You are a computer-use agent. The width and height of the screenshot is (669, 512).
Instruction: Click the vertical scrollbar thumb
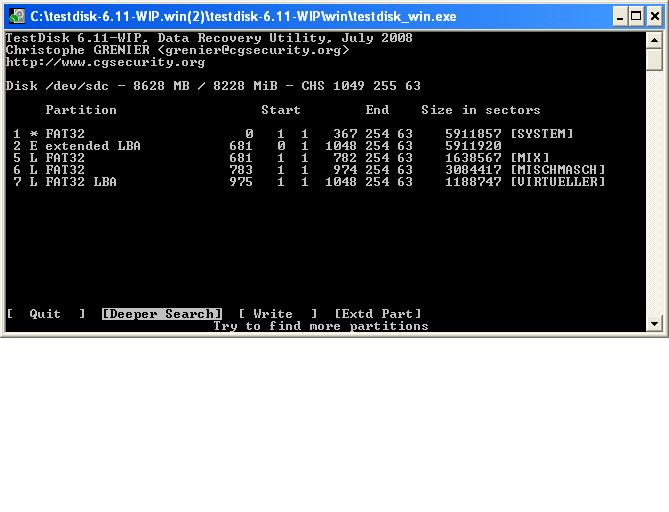[x=654, y=60]
